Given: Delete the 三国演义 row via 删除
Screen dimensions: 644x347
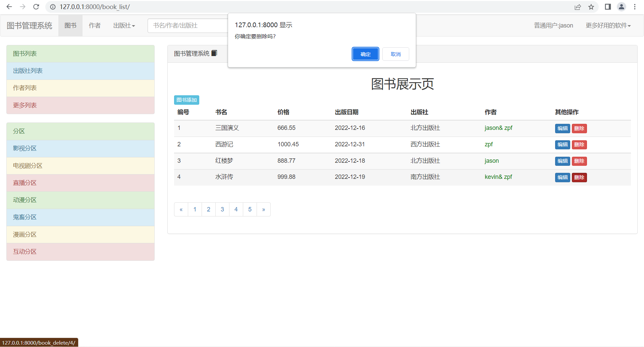Looking at the screenshot, I should (579, 128).
